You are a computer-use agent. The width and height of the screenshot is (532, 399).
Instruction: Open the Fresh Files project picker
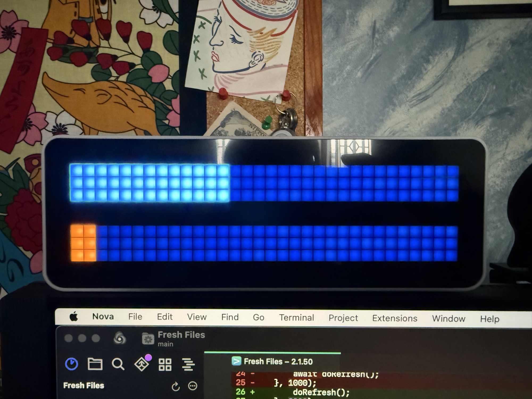pyautogui.click(x=181, y=335)
